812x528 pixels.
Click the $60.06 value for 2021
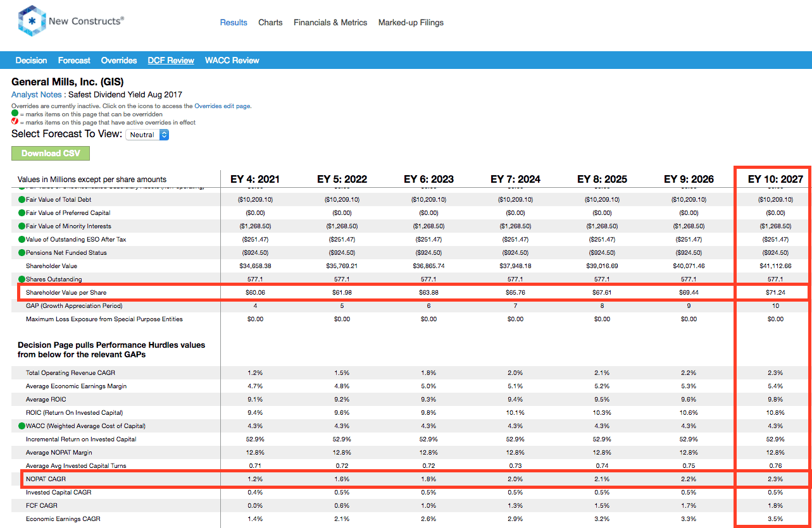coord(255,292)
